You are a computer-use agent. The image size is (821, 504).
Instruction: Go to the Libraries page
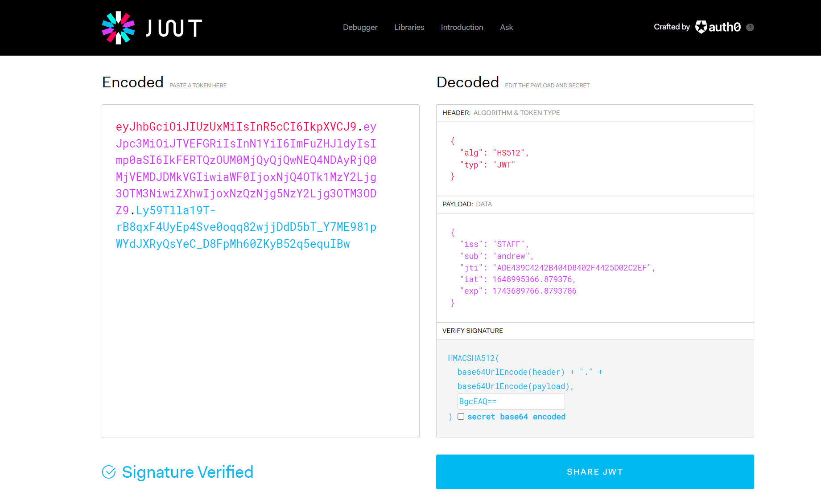409,27
